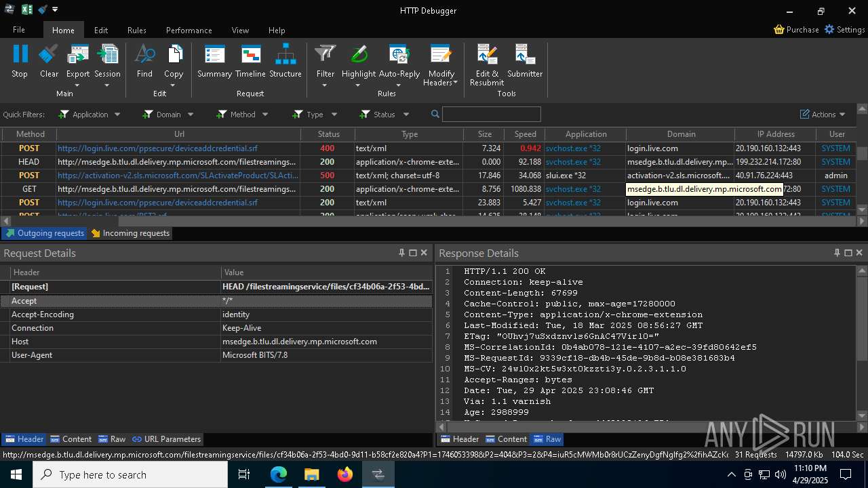This screenshot has height=488, width=868.
Task: Open Edit & Resubmit tool
Action: point(487,64)
